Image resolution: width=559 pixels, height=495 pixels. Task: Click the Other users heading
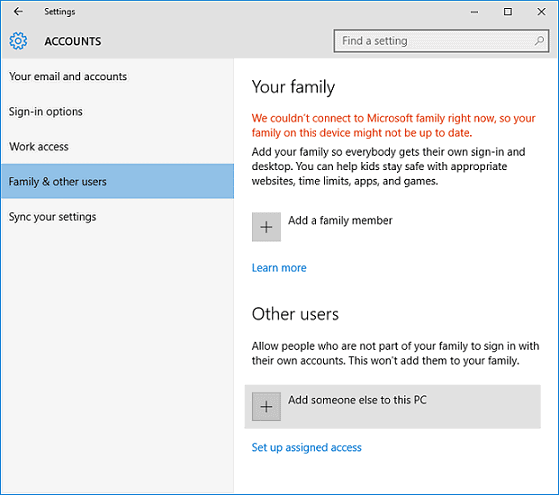pos(295,314)
